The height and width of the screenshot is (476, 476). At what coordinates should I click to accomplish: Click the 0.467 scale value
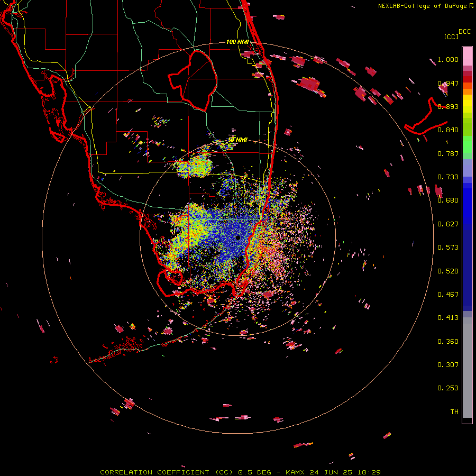[448, 295]
